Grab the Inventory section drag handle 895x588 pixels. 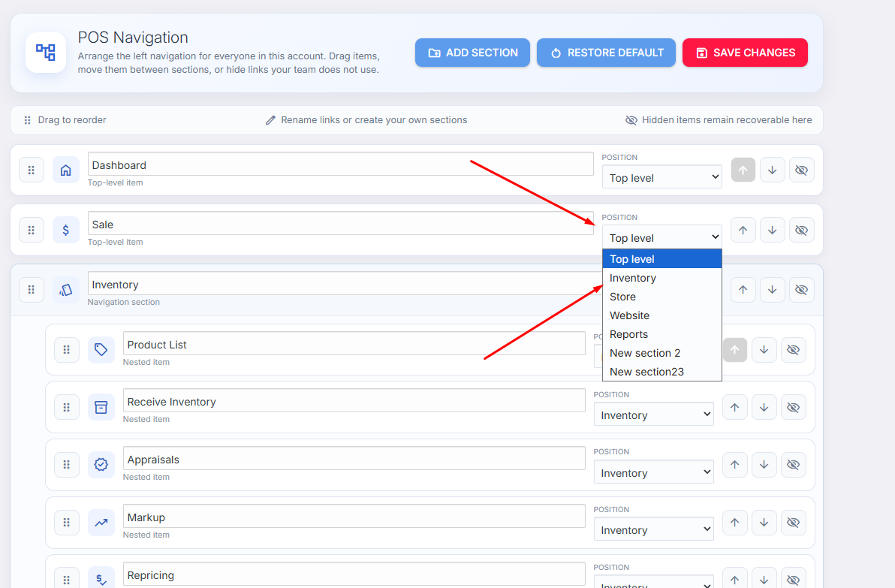point(32,289)
